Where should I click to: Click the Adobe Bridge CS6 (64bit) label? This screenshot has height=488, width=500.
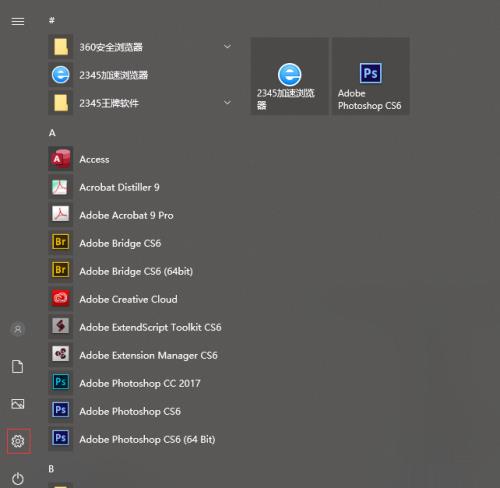(x=136, y=271)
